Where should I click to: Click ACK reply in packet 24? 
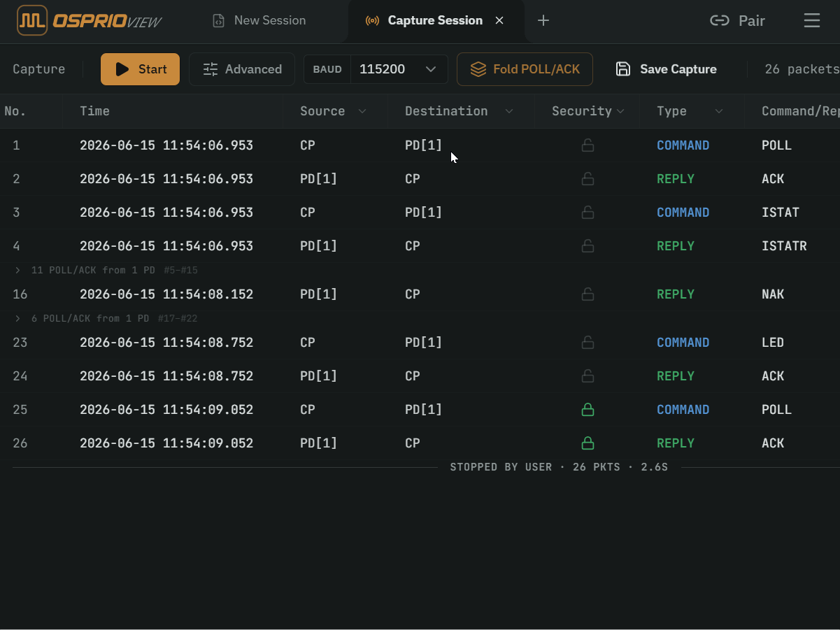773,376
